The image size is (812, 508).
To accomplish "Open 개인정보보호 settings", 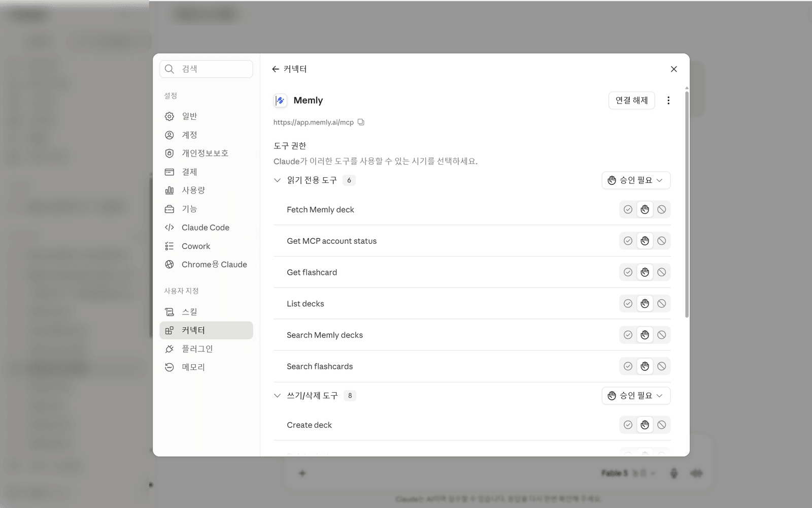I will tap(206, 153).
